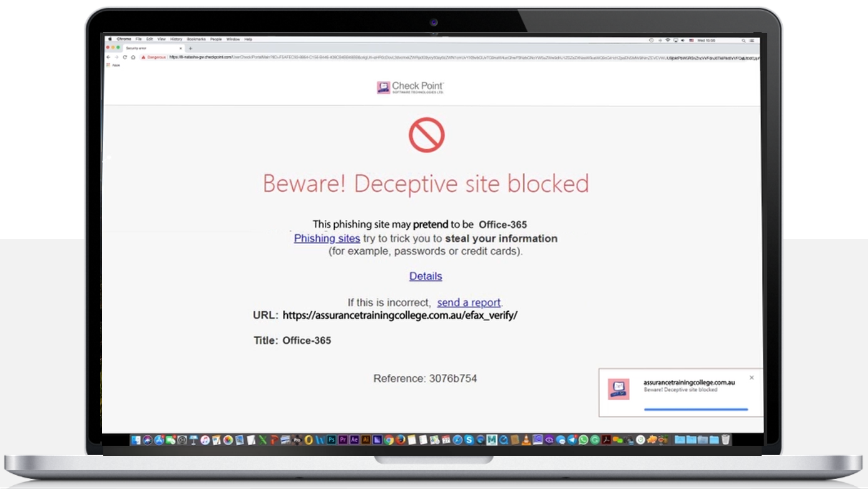This screenshot has height=489, width=868.
Task: Click the Check Point logo
Action: (x=411, y=88)
